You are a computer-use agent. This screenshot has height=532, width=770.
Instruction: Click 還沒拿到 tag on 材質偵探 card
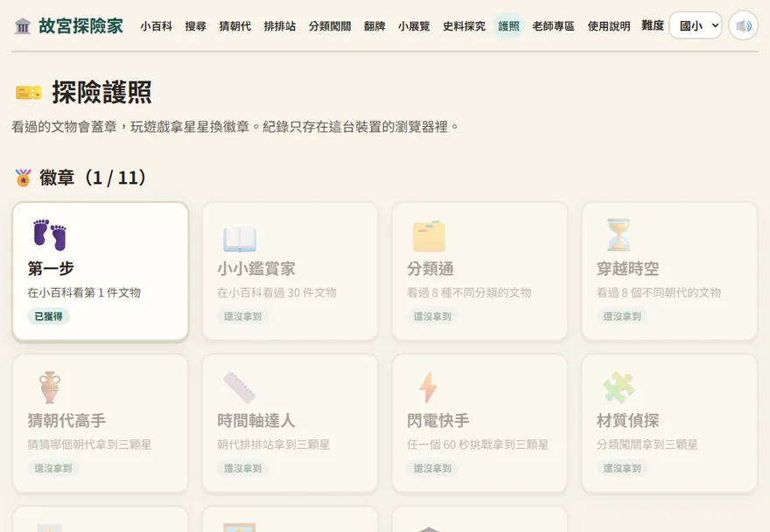622,468
